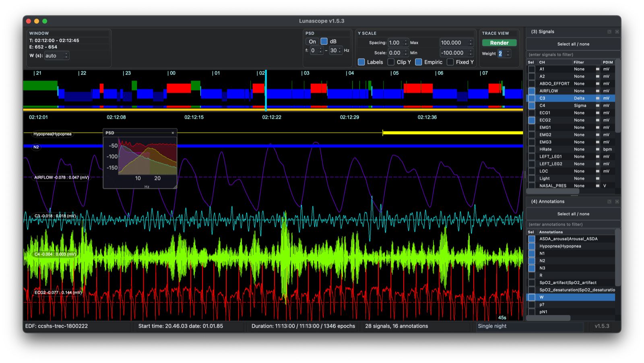Toggle the W annotation checkbox

click(532, 297)
